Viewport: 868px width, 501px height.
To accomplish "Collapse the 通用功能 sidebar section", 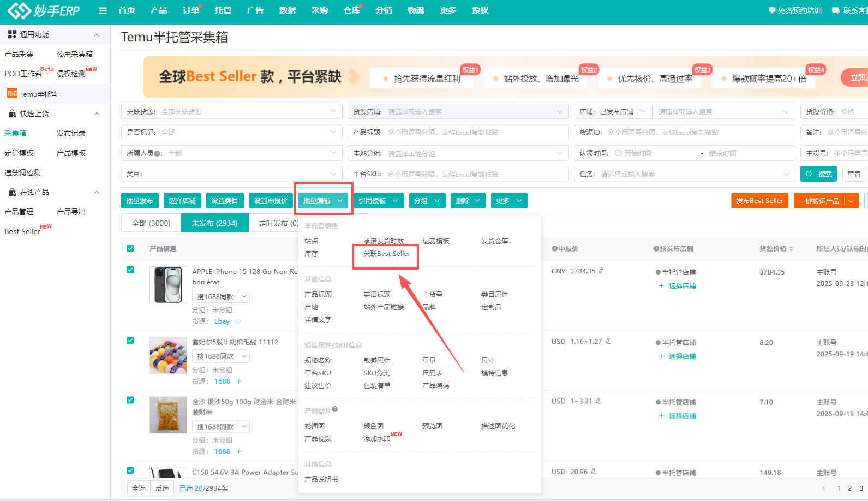I will [x=97, y=35].
